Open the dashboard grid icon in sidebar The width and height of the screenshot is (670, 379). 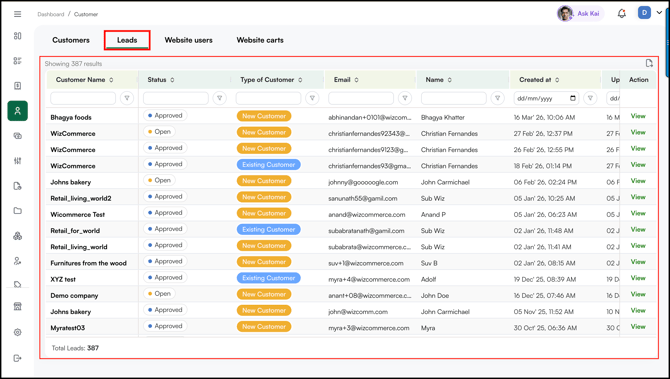coord(18,36)
